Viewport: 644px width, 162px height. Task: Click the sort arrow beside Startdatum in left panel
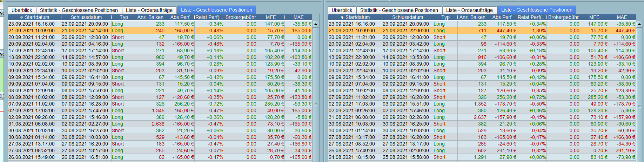coord(22,17)
